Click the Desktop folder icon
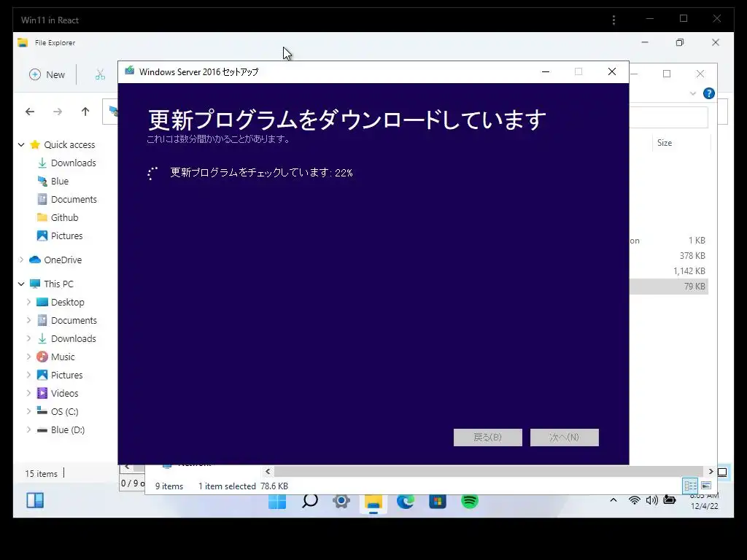 pyautogui.click(x=42, y=303)
